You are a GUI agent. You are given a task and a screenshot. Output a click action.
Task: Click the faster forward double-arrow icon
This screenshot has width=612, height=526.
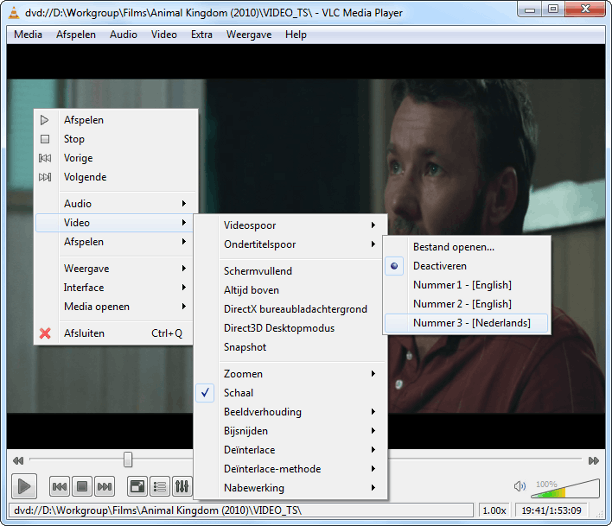pos(594,461)
